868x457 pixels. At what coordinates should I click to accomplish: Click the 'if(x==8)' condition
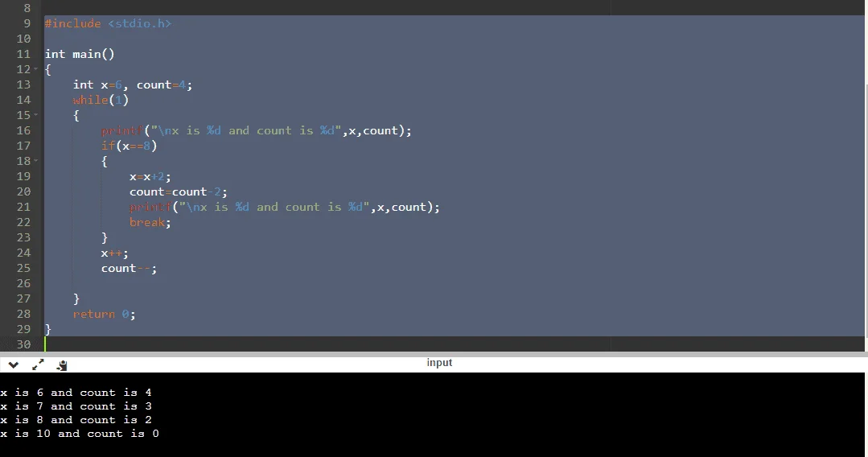129,146
